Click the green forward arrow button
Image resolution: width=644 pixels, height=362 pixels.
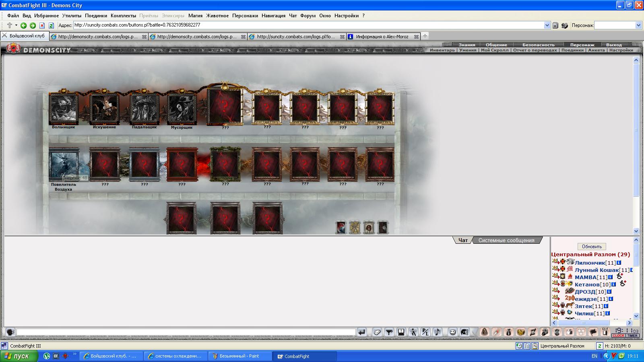click(33, 25)
